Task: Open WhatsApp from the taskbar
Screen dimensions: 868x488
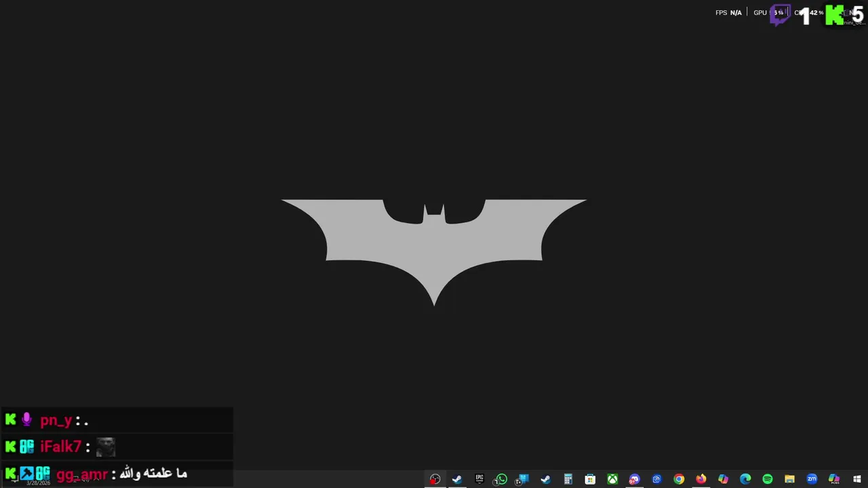Action: point(501,479)
